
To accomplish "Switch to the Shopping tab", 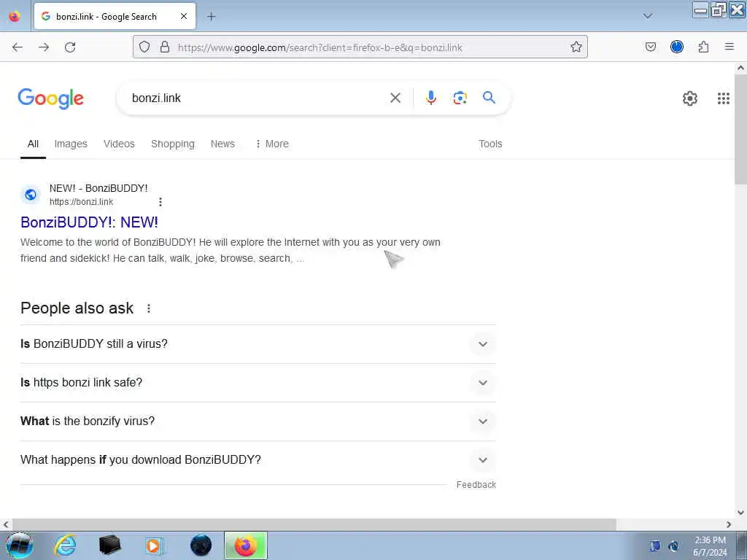I will [172, 144].
